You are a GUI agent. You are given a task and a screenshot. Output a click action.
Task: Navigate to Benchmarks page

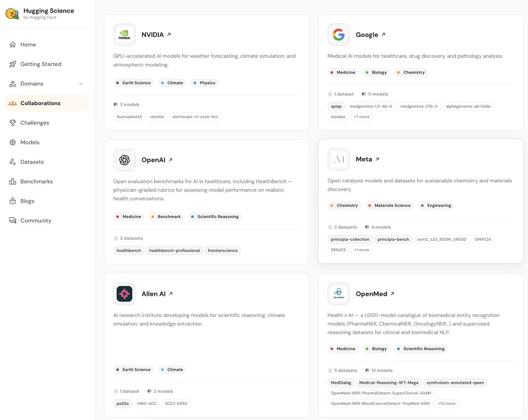pyautogui.click(x=46, y=181)
